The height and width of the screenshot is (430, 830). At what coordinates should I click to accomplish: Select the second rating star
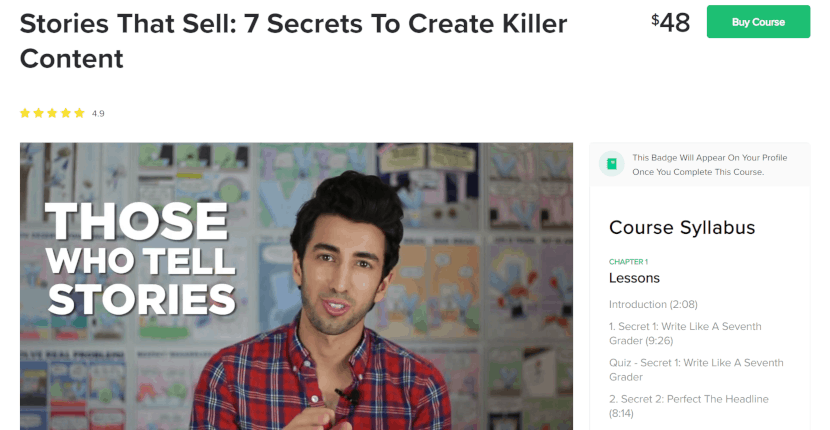(39, 113)
